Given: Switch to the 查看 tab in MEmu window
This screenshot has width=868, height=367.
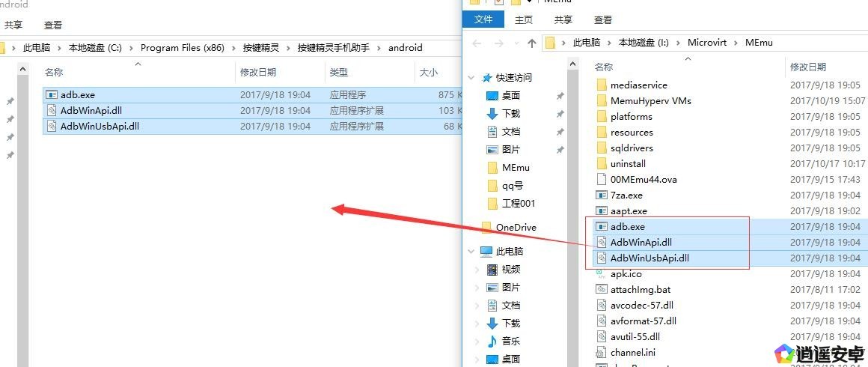Looking at the screenshot, I should [602, 20].
